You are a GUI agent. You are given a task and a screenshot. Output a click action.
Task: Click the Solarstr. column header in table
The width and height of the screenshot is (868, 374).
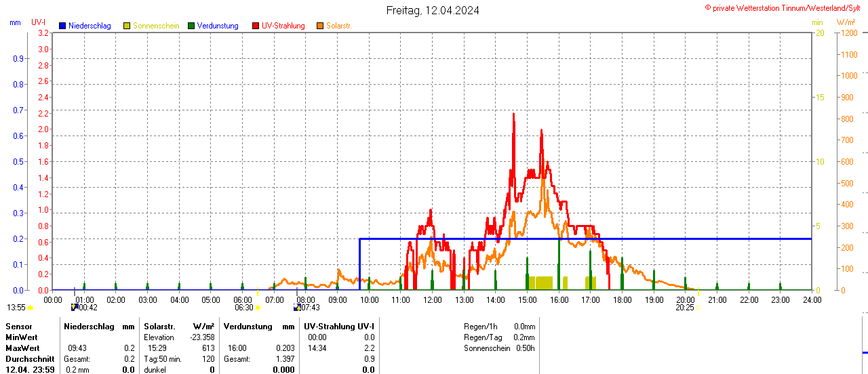pyautogui.click(x=159, y=327)
